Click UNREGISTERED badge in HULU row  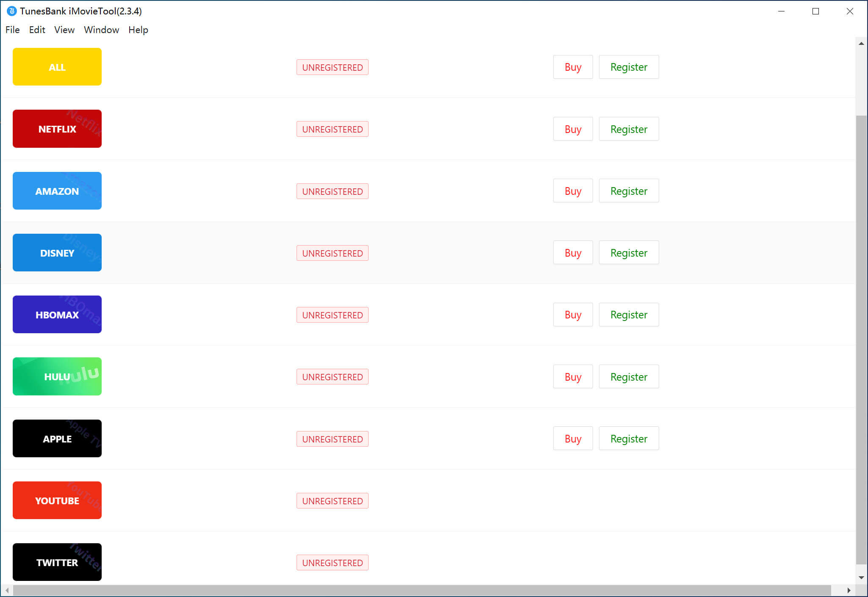click(333, 377)
